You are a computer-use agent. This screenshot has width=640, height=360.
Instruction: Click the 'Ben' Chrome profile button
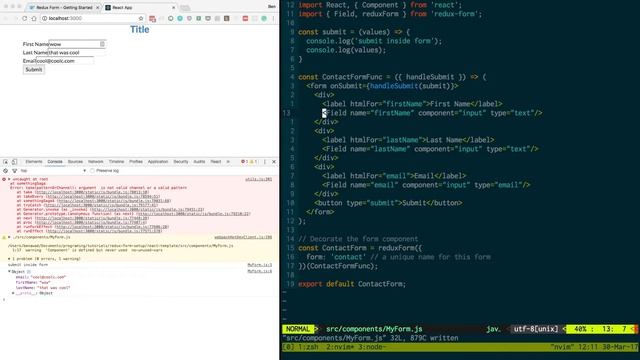pos(271,7)
